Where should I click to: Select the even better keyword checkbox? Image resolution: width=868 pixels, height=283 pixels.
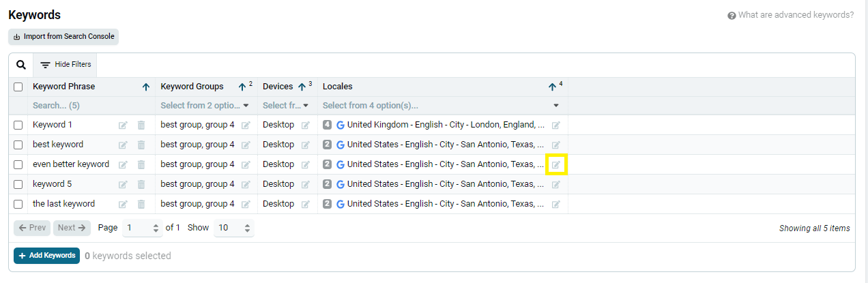tap(18, 164)
